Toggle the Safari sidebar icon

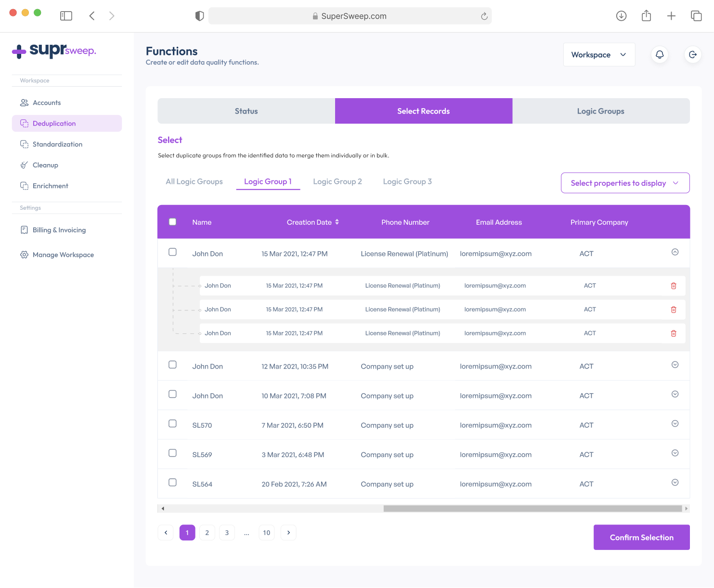66,16
